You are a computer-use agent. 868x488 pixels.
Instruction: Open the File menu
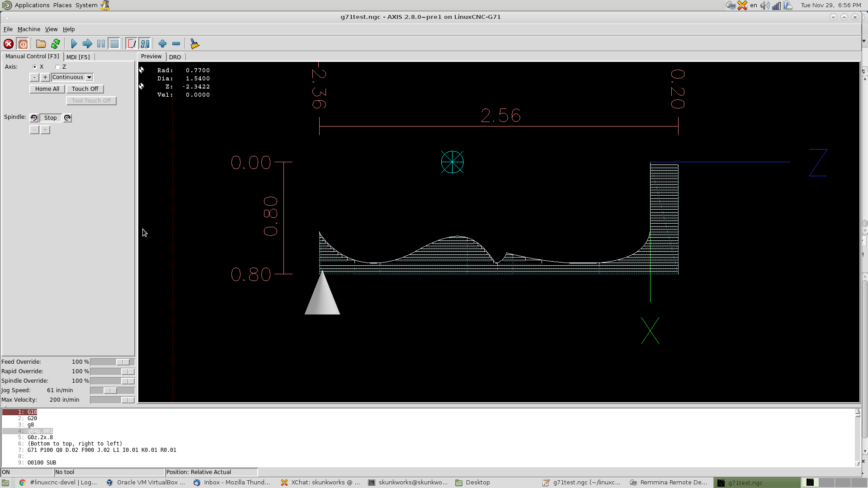click(8, 29)
